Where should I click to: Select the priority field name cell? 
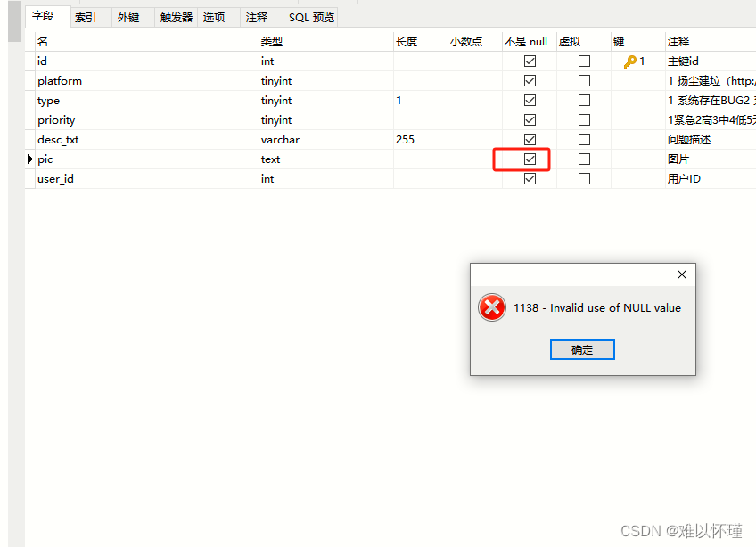click(147, 119)
